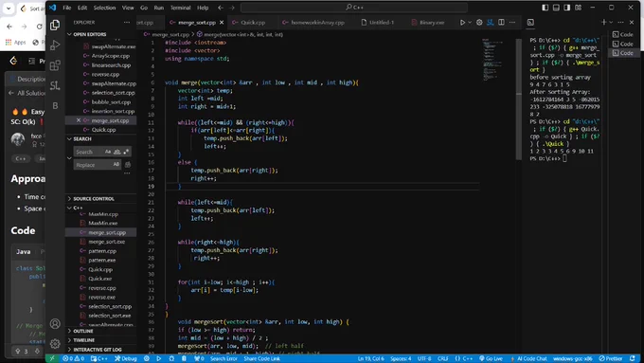This screenshot has width=644, height=363.
Task: Open the terminal panel ellipsis menu
Action: coord(620,22)
